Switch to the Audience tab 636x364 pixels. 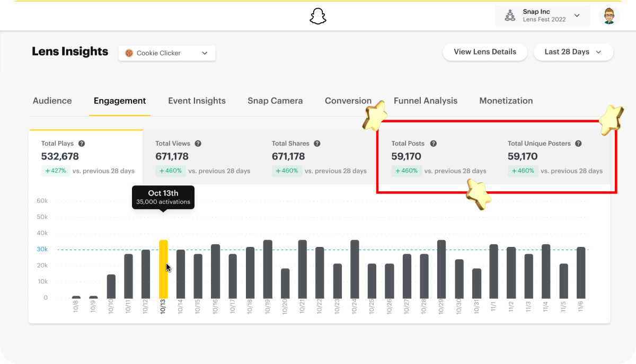tap(52, 101)
